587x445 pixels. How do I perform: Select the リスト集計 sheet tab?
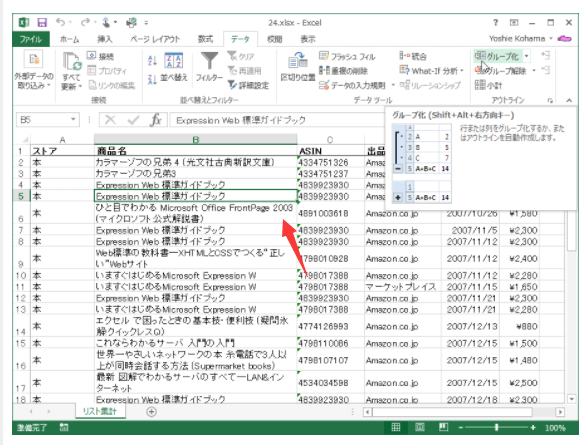pos(100,411)
